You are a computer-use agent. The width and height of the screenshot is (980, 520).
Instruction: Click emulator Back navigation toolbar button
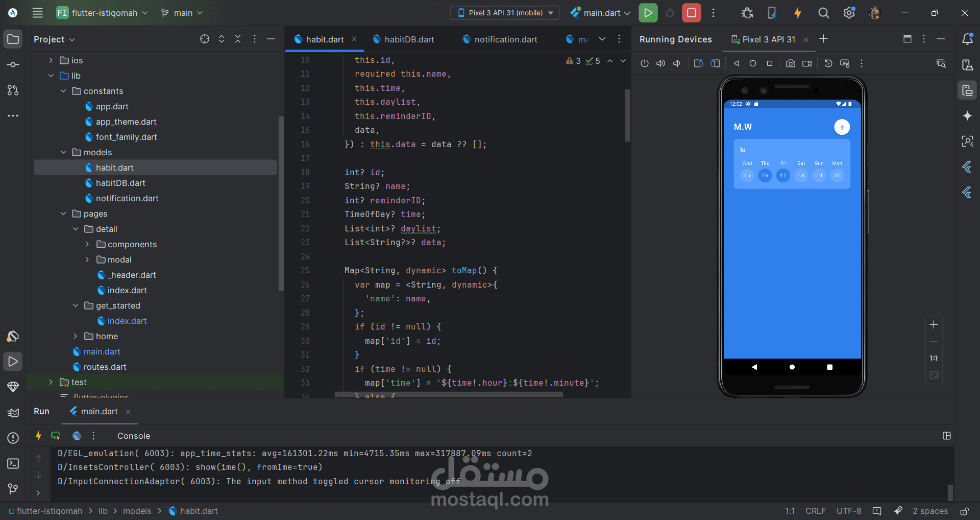(x=737, y=63)
